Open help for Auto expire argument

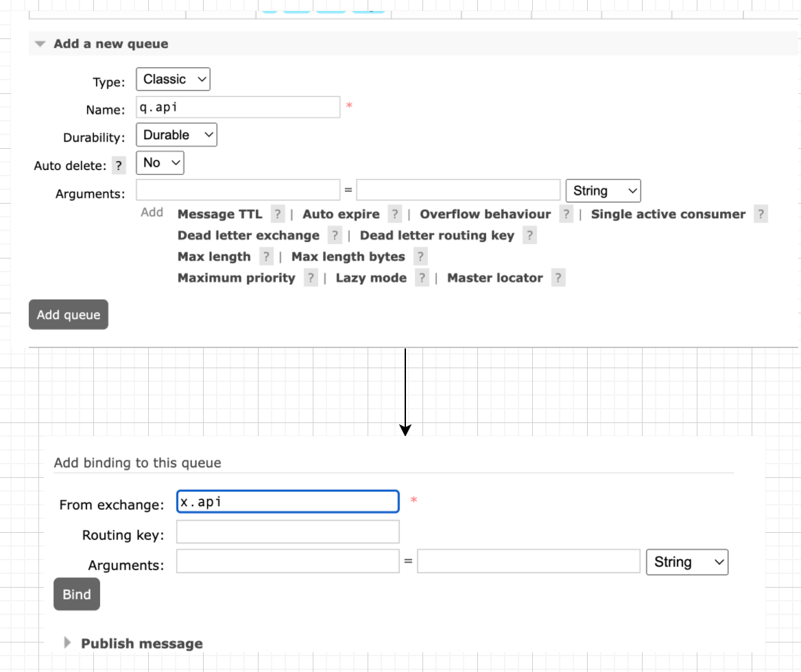click(395, 214)
